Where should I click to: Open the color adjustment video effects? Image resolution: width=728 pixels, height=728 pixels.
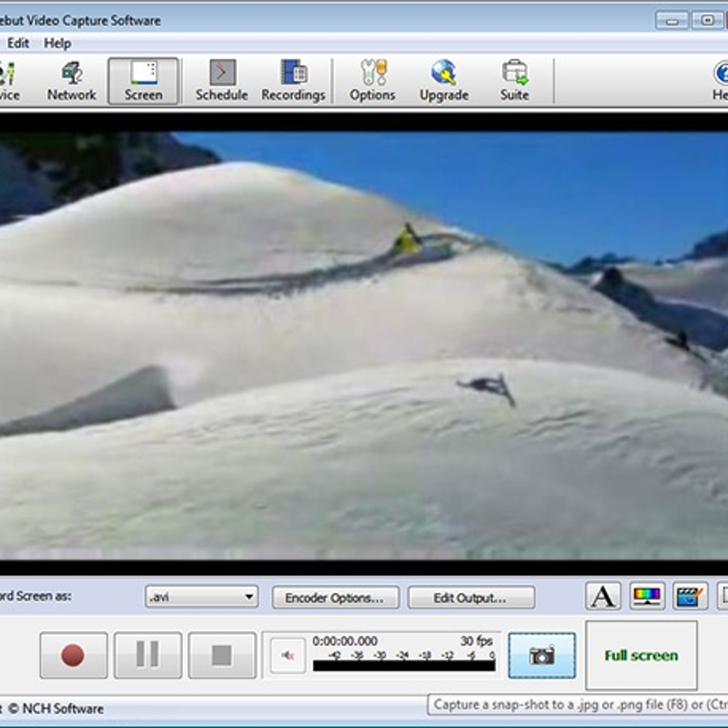[647, 596]
